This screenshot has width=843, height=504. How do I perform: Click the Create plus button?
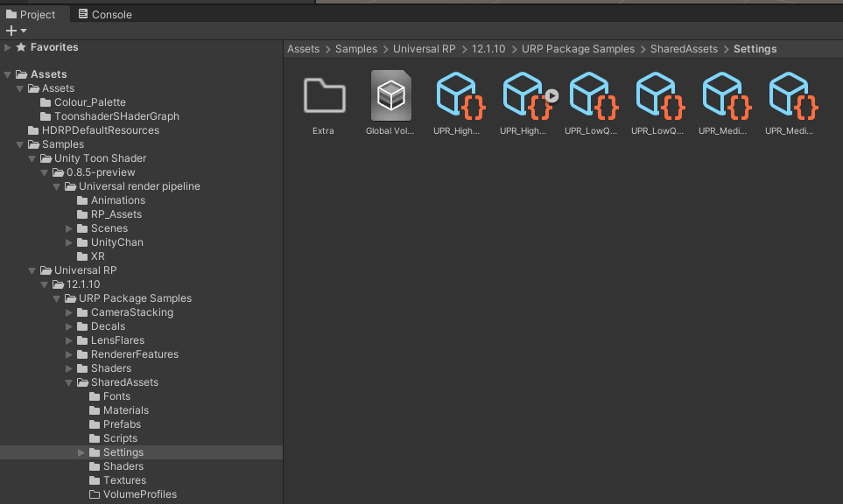tap(11, 31)
